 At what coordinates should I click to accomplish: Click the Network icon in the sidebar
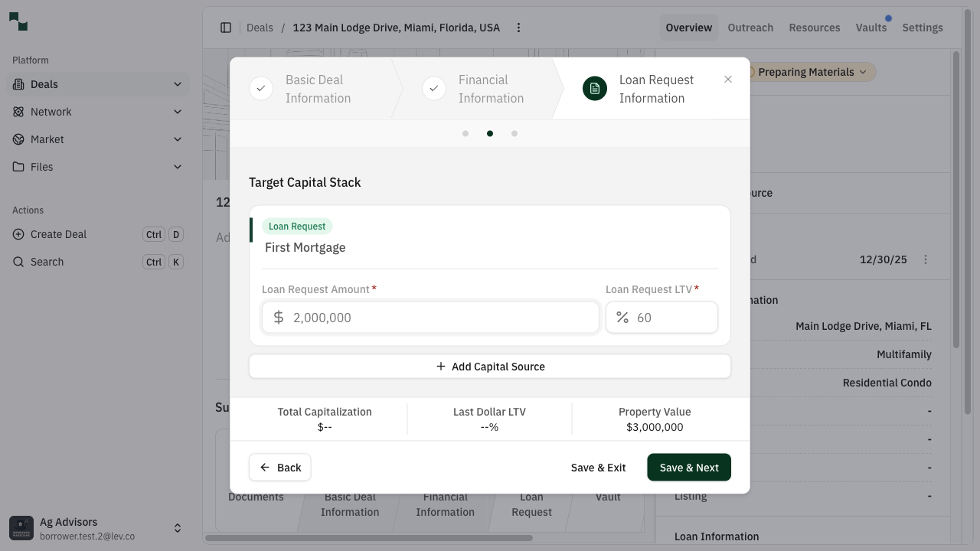17,112
